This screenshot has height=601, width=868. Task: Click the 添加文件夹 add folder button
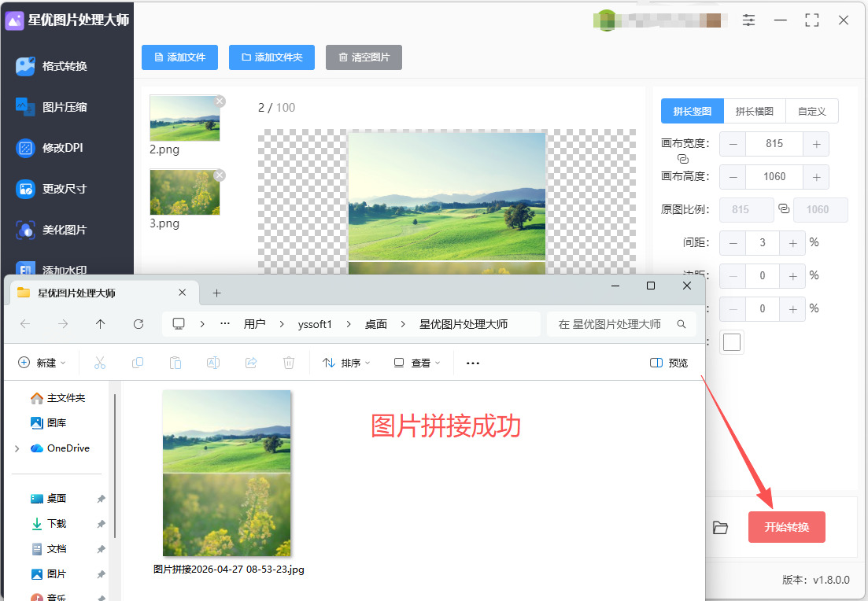[x=271, y=57]
